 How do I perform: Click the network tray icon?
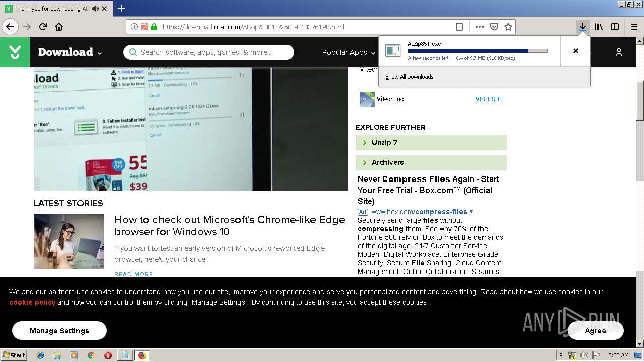(x=572, y=355)
